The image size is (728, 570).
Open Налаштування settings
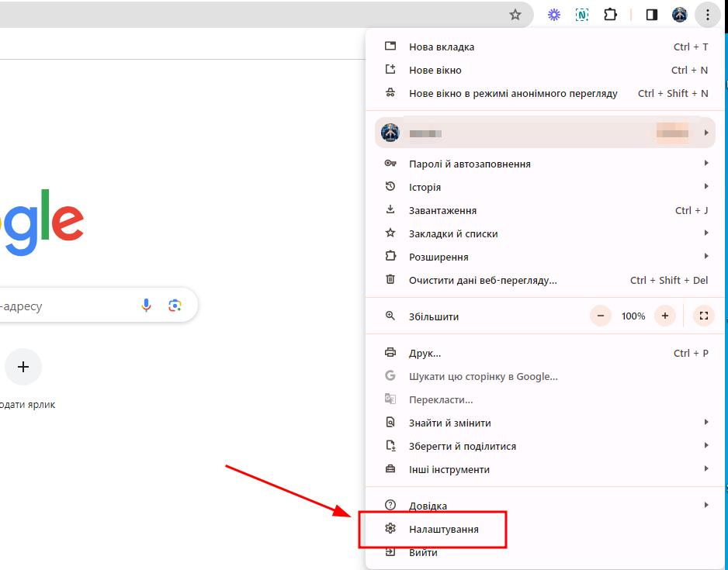point(546,529)
